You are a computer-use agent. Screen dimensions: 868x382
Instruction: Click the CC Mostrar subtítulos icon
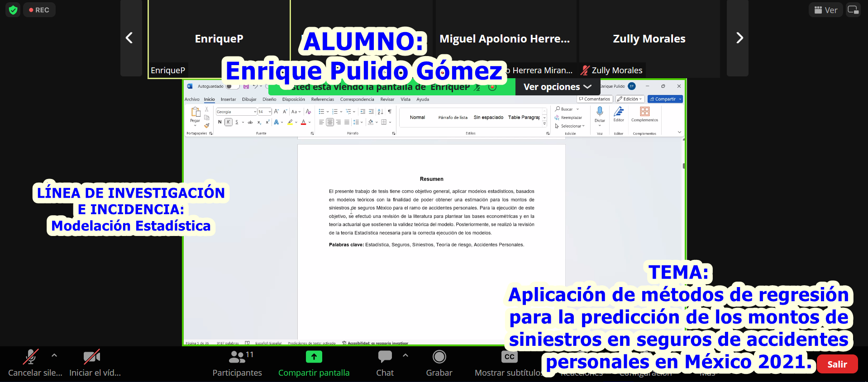coord(509,357)
